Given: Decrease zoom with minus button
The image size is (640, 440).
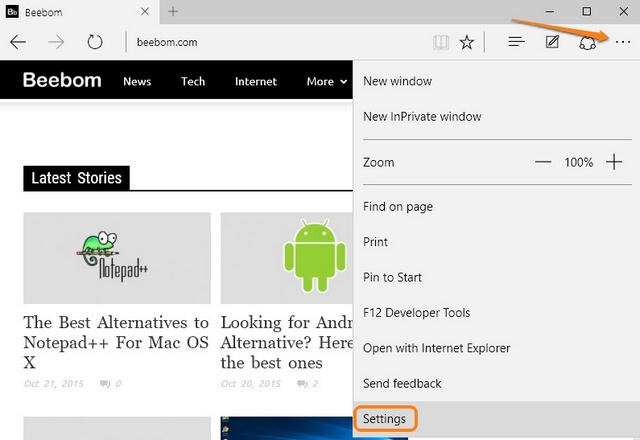Looking at the screenshot, I should click(x=543, y=162).
